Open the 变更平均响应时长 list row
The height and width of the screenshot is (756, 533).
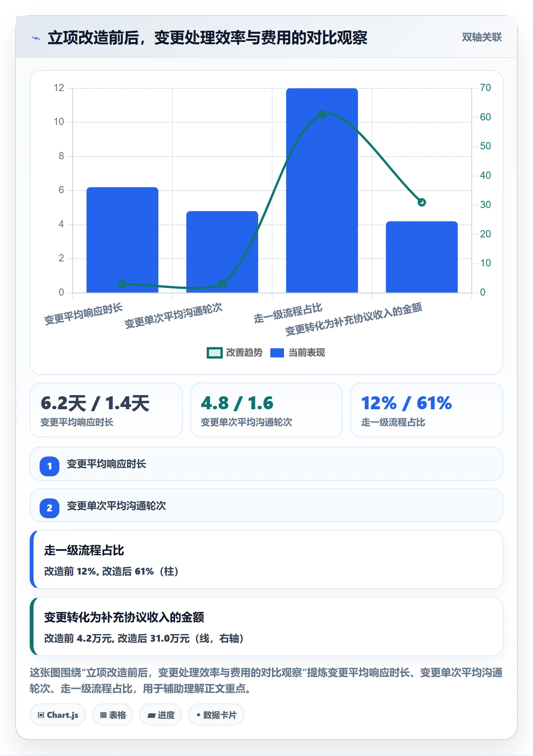pos(266,464)
